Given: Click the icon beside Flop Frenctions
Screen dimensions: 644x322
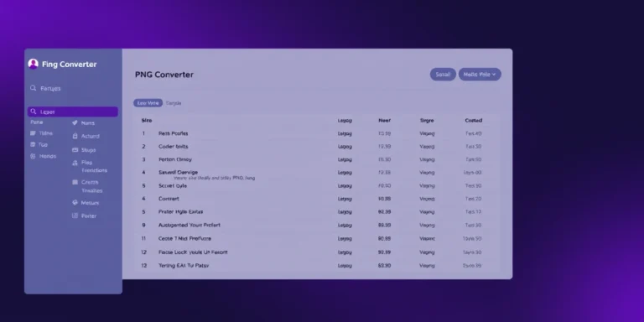Looking at the screenshot, I should [x=75, y=163].
